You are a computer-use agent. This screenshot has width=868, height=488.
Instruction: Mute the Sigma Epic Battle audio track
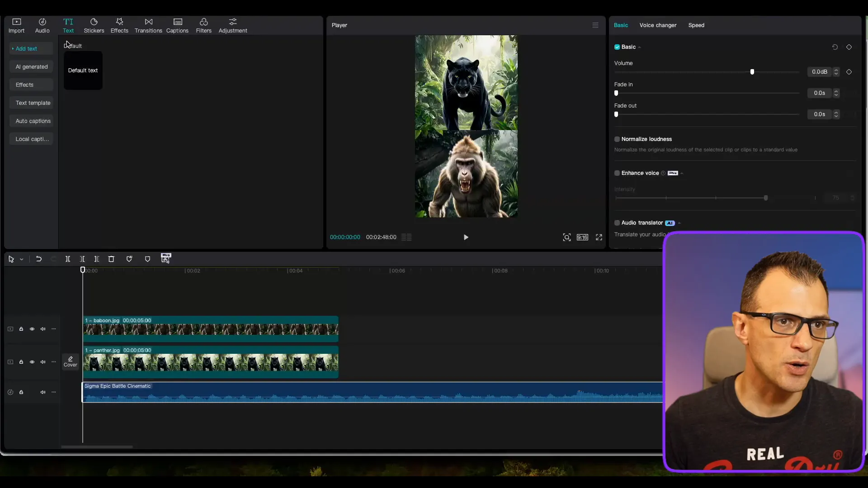[x=43, y=392]
